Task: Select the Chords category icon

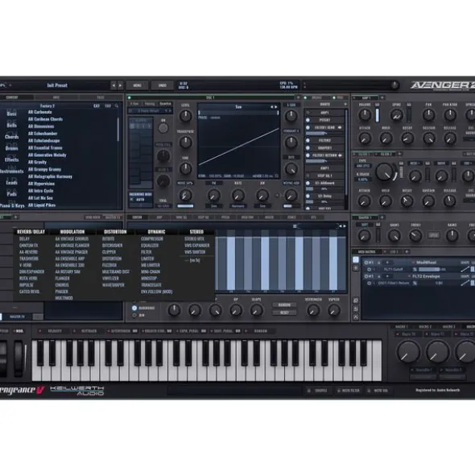Action: [x=11, y=136]
